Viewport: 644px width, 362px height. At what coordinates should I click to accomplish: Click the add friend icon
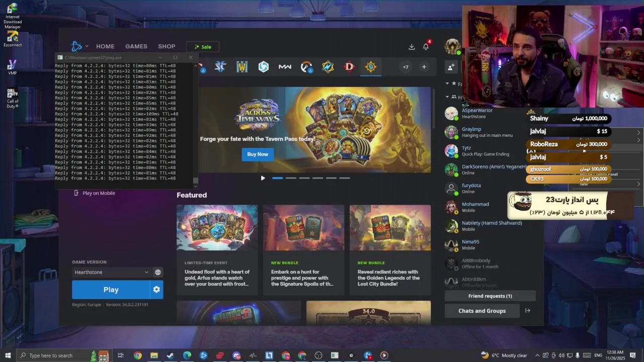pos(451,67)
